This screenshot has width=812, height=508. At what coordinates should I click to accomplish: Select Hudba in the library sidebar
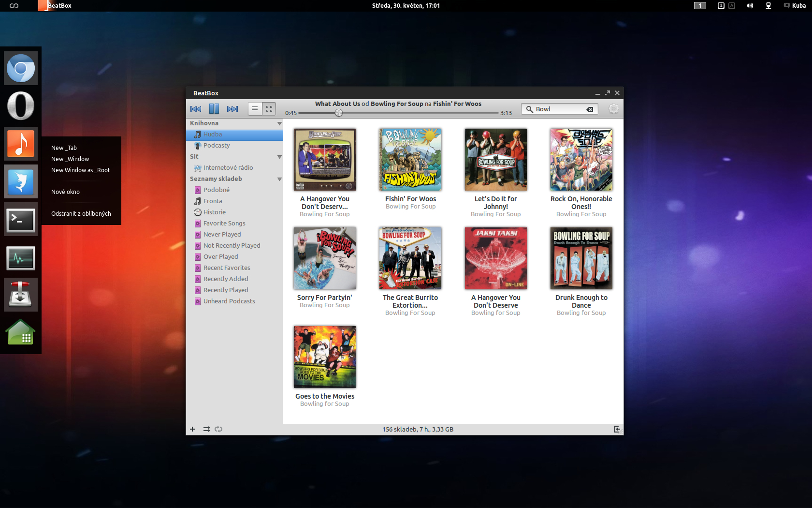(234, 134)
